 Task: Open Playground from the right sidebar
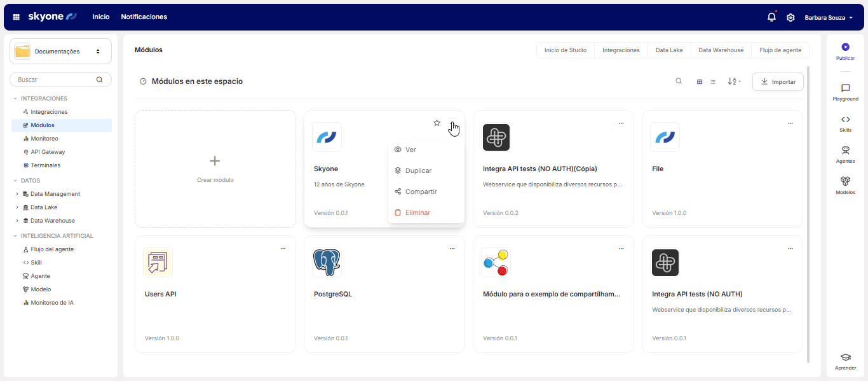pos(845,92)
